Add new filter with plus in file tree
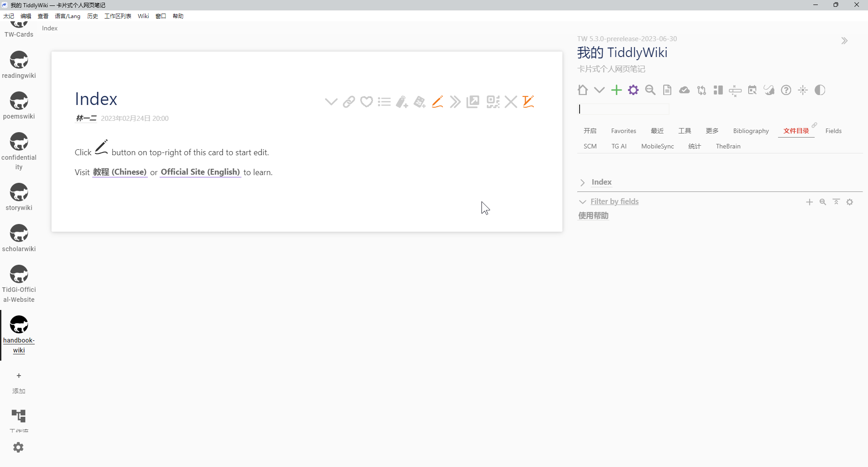Image resolution: width=868 pixels, height=467 pixels. 809,202
